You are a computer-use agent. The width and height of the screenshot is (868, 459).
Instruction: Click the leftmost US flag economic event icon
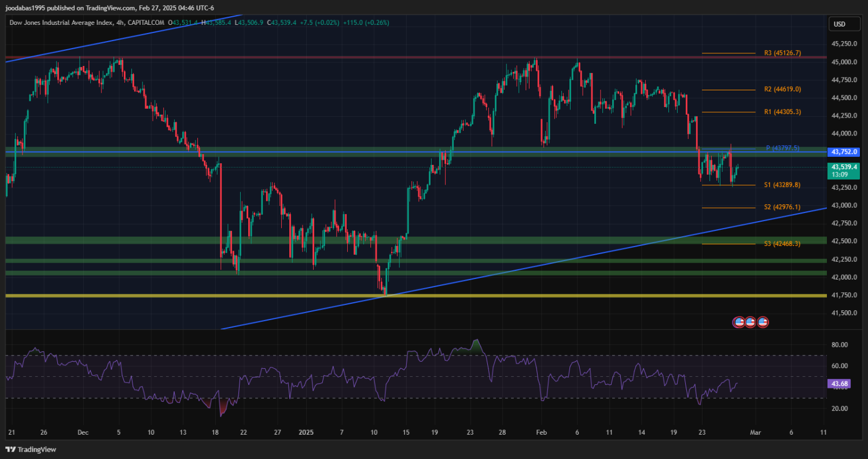(738, 322)
